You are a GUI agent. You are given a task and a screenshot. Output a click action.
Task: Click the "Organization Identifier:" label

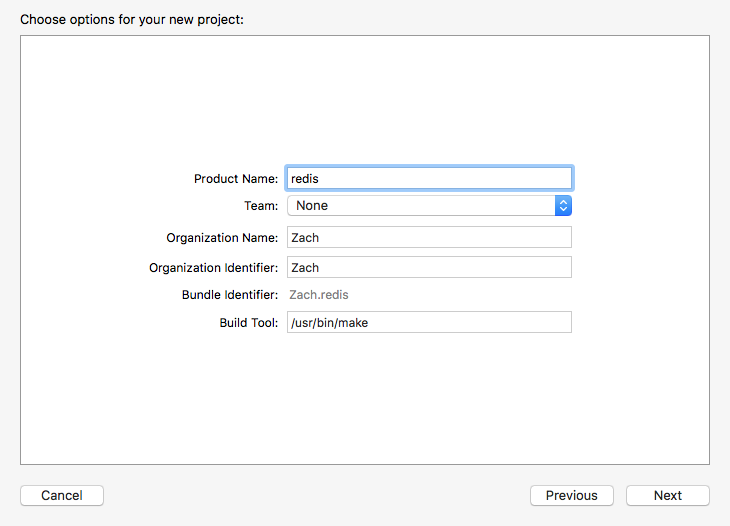213,268
